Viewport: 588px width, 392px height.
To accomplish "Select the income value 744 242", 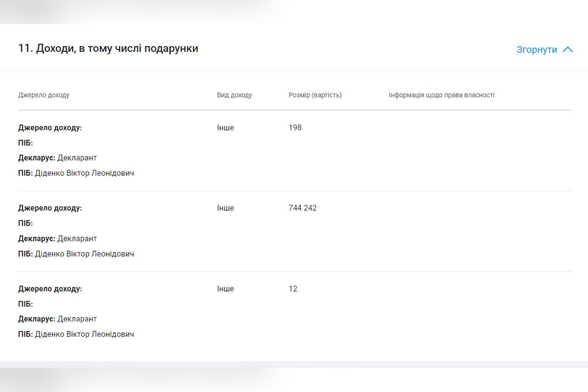I will point(302,208).
